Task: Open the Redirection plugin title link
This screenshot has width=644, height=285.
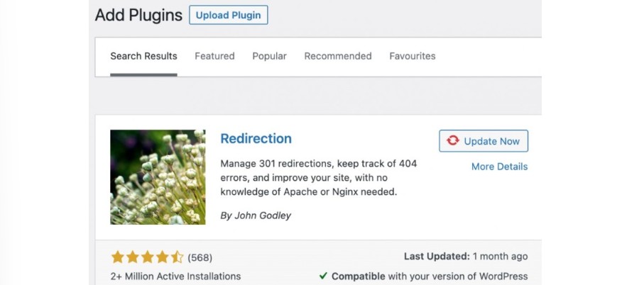Action: (x=256, y=138)
